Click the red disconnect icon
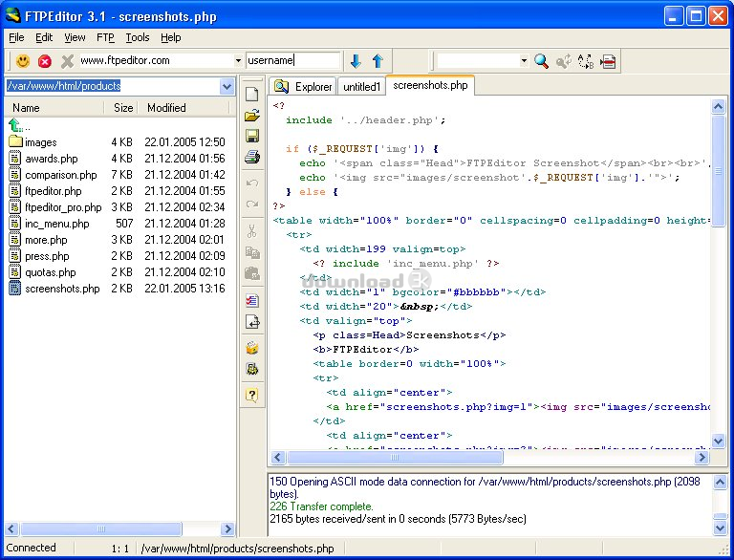734x560 pixels. (45, 61)
